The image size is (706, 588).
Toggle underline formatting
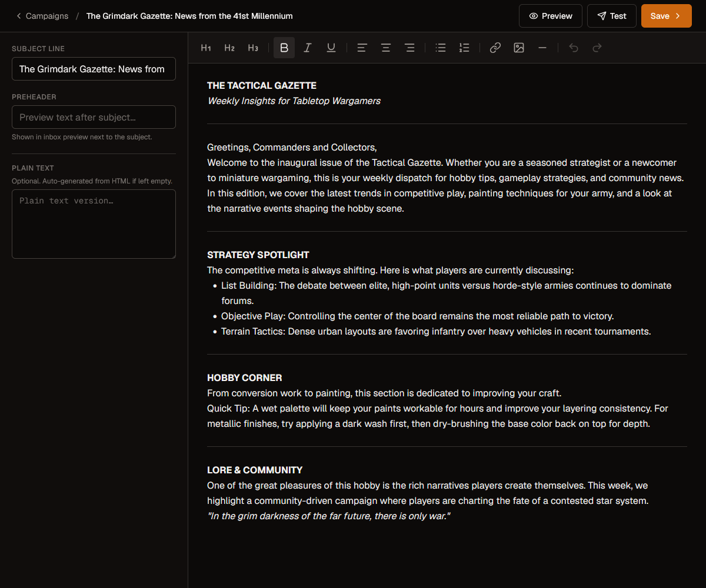(x=331, y=48)
